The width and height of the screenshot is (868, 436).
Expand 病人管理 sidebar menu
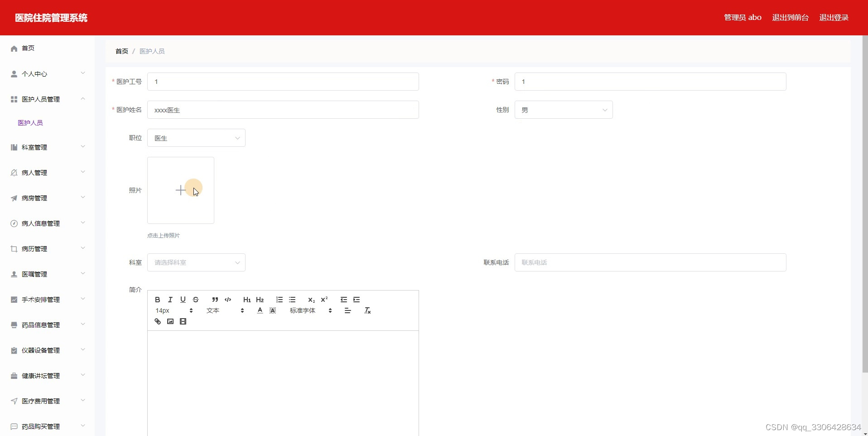pos(47,172)
